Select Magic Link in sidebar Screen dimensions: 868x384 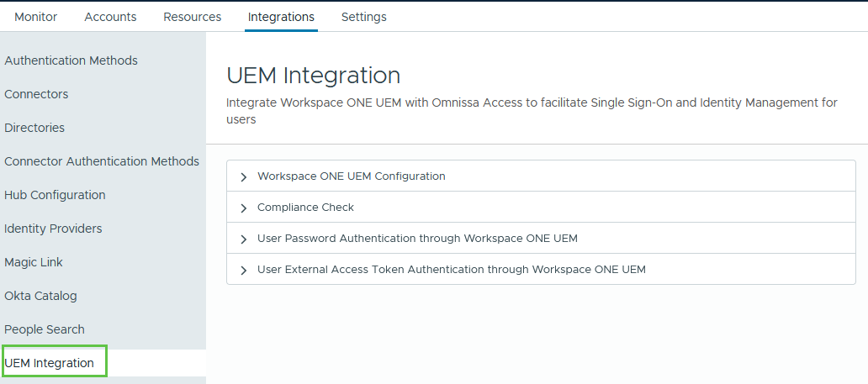[34, 262]
